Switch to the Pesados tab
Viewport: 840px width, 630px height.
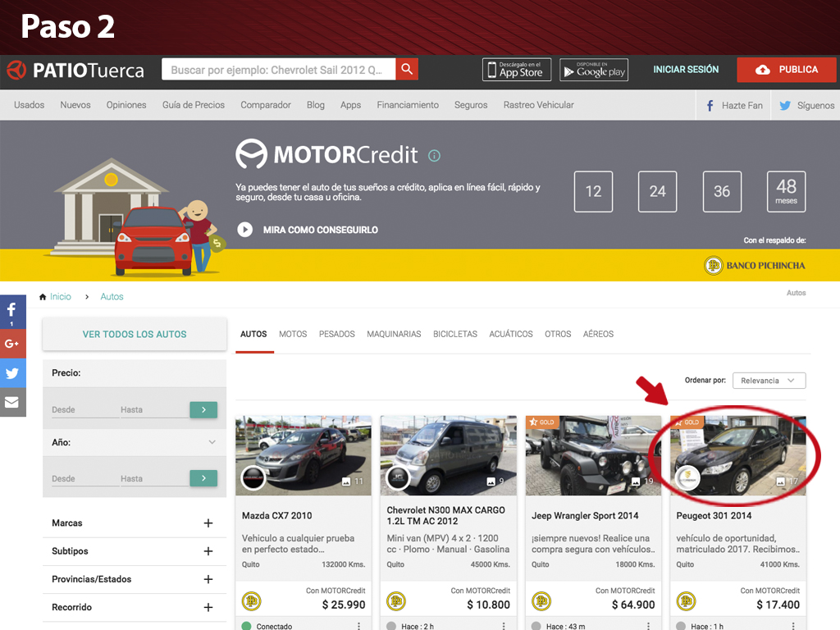[336, 334]
